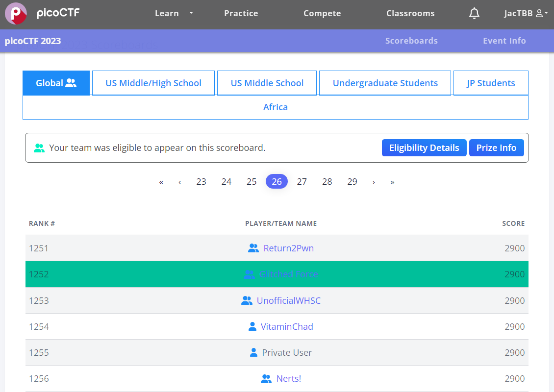The height and width of the screenshot is (392, 554).
Task: Navigate to Classrooms
Action: click(410, 13)
